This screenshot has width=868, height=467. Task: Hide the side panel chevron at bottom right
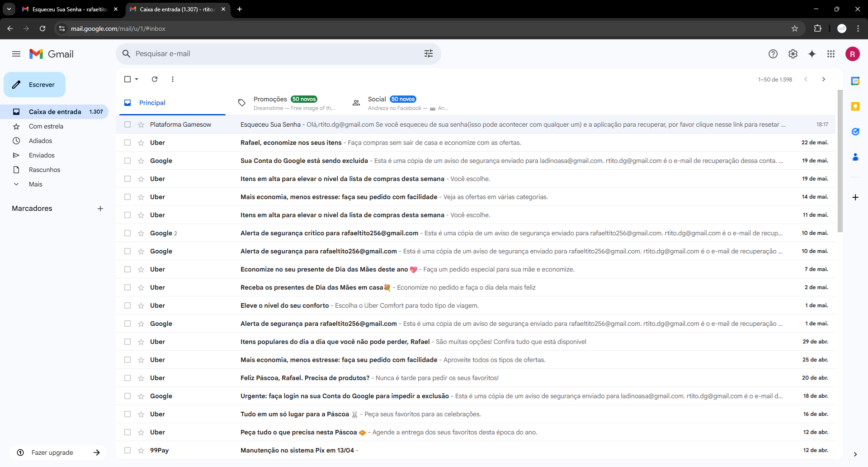click(855, 454)
